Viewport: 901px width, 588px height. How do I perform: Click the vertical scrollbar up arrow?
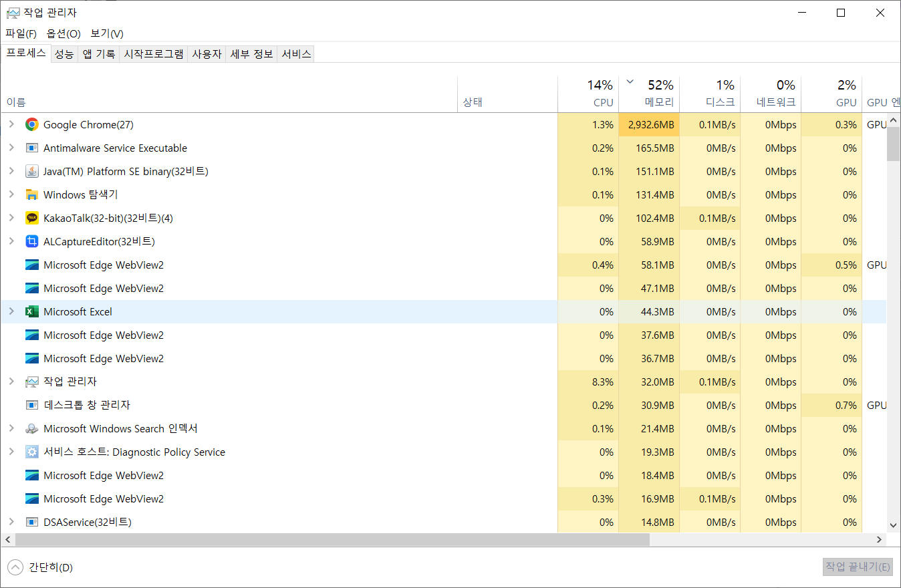(893, 119)
